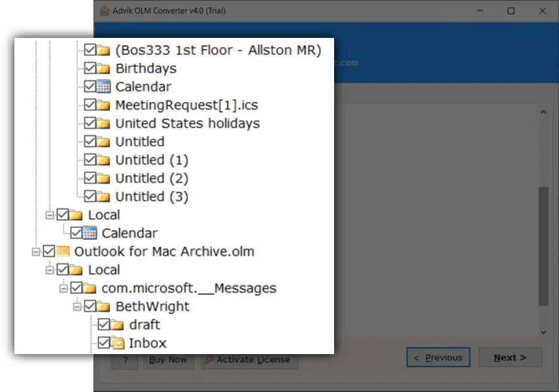Click the Inbox envelope folder icon
559x392 pixels.
pyautogui.click(x=117, y=343)
